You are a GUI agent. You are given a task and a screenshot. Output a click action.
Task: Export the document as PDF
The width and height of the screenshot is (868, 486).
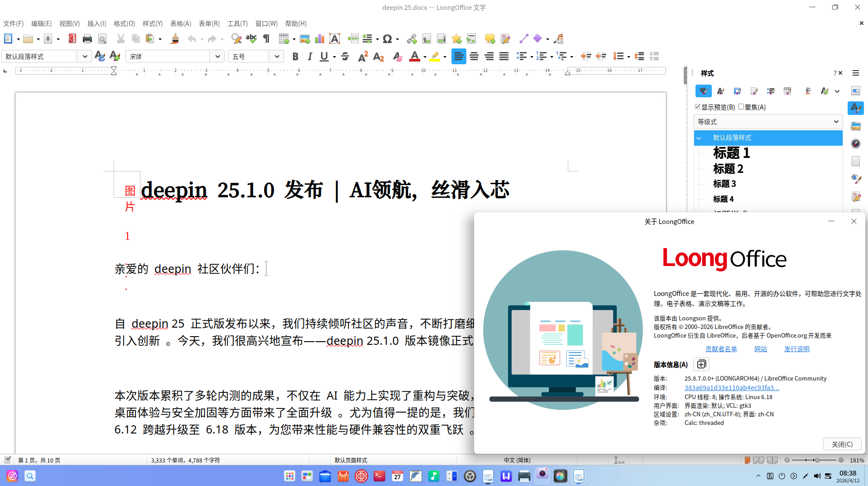pyautogui.click(x=72, y=39)
